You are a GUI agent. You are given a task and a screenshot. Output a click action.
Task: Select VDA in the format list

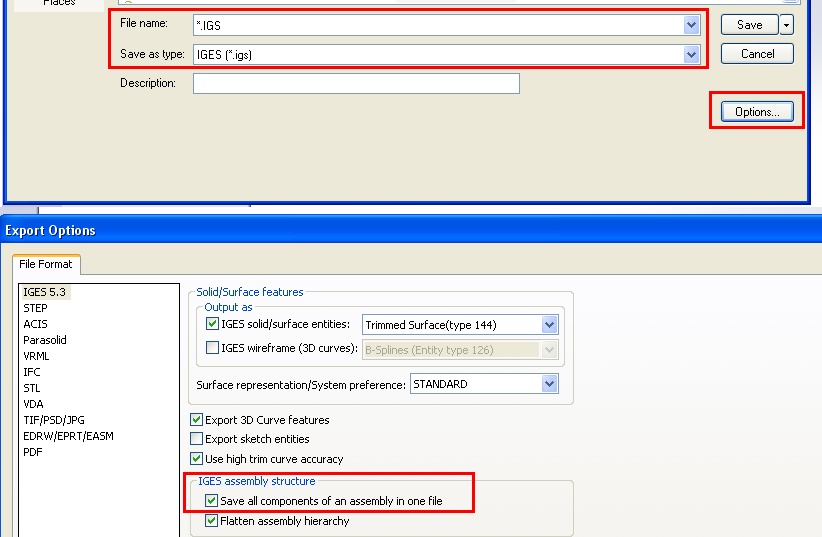[33, 404]
